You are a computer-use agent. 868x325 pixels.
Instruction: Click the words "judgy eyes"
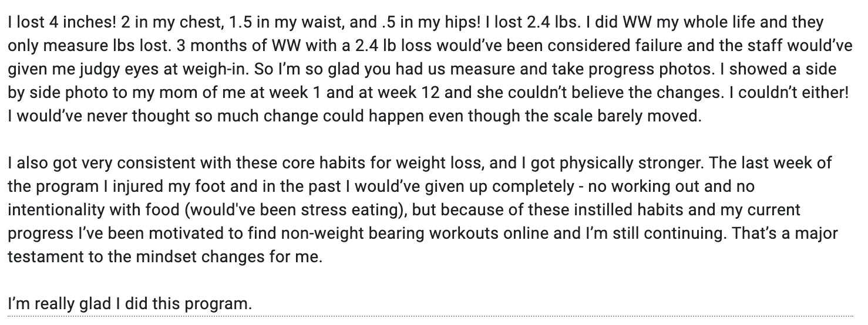117,70
